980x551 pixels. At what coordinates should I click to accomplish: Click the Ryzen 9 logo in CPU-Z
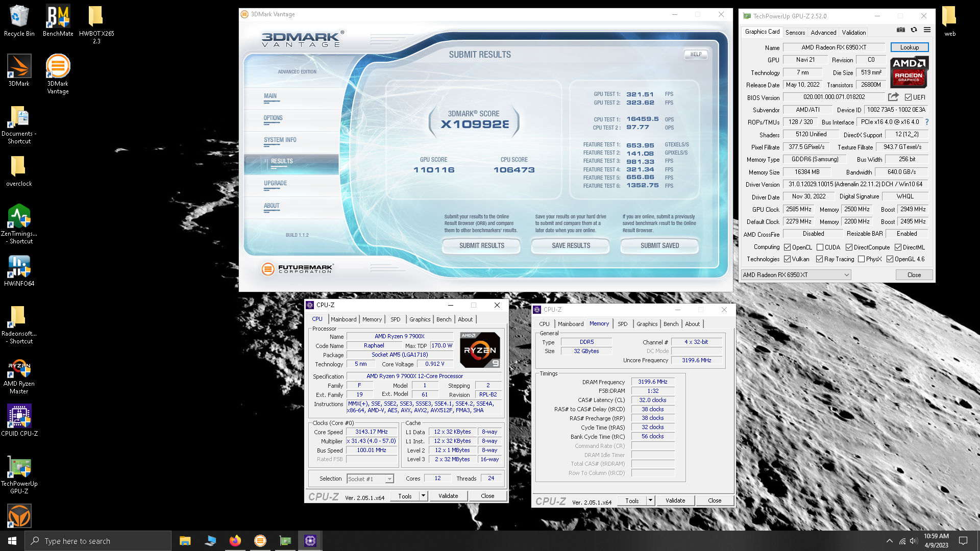(x=480, y=350)
